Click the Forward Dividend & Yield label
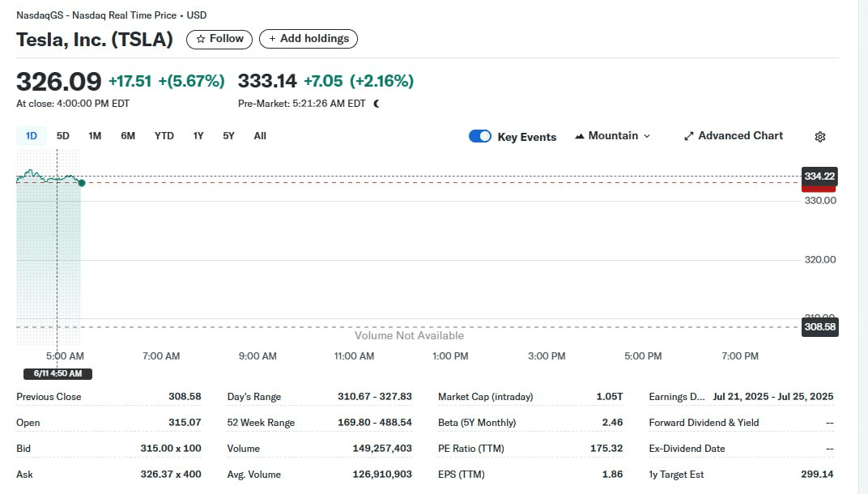This screenshot has height=494, width=868. (x=704, y=423)
